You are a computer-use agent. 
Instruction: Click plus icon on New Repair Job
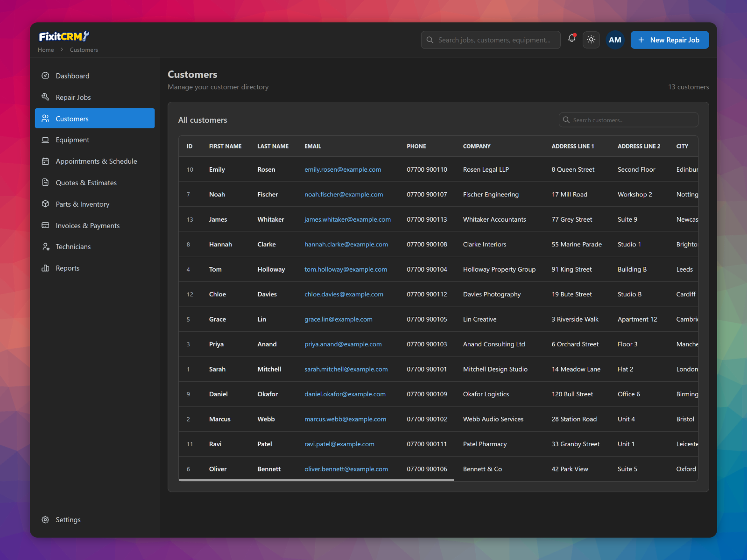pyautogui.click(x=641, y=40)
